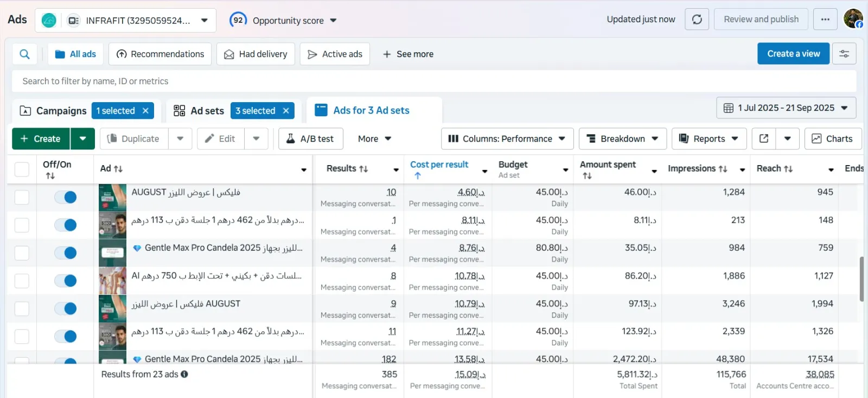Toggle the first Gentle Max Pro Candela ad
The width and height of the screenshot is (868, 398).
(x=66, y=253)
